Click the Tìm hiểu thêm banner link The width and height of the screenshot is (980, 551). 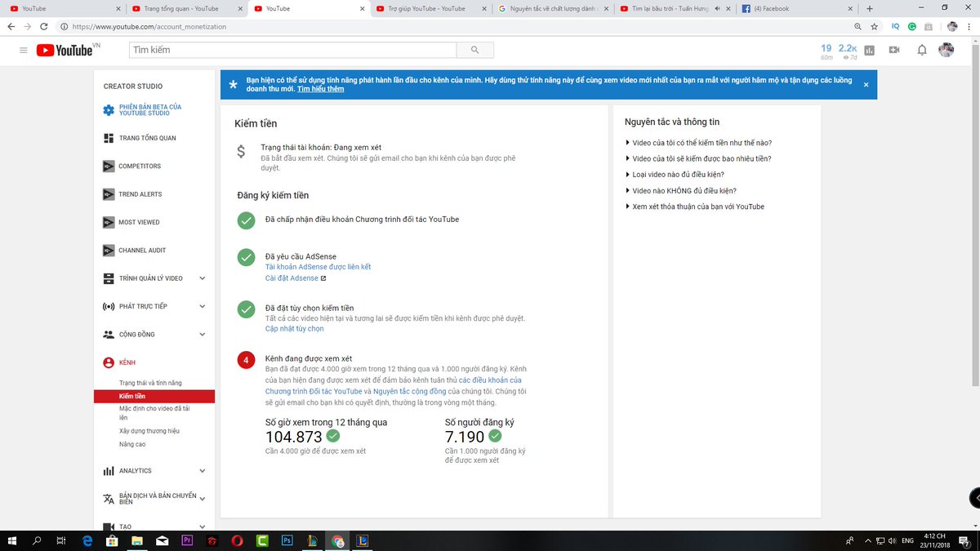[320, 89]
